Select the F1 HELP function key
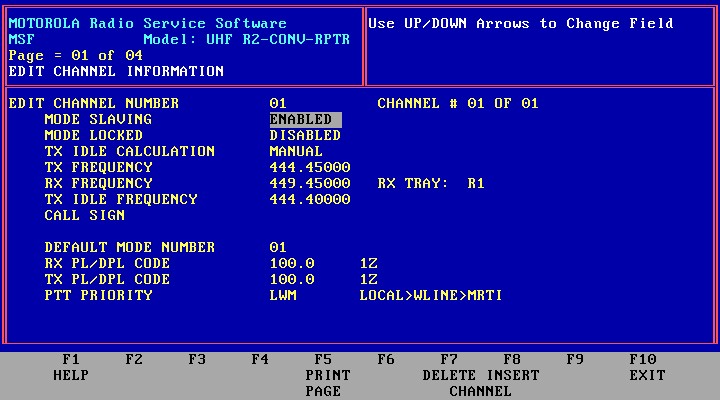Screen dimensions: 720x400 [71, 367]
